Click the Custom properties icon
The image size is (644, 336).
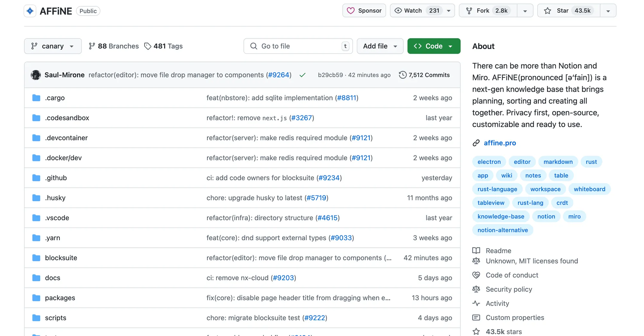tap(476, 318)
